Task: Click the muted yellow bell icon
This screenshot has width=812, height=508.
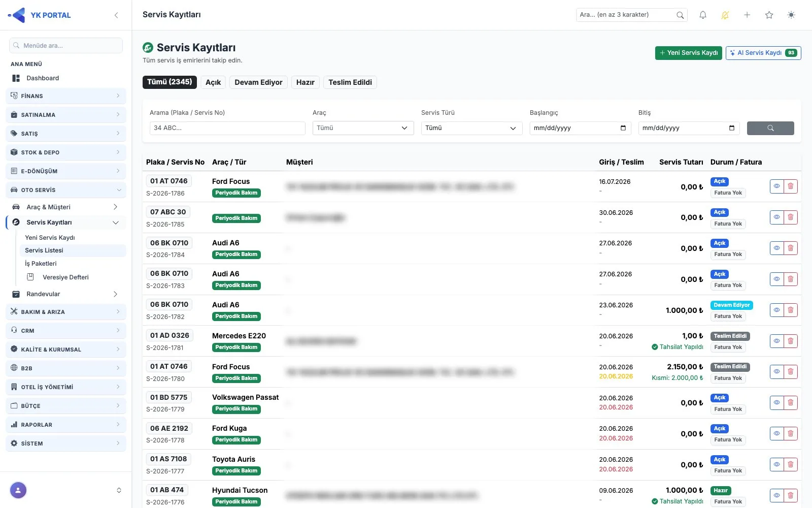Action: pyautogui.click(x=725, y=15)
